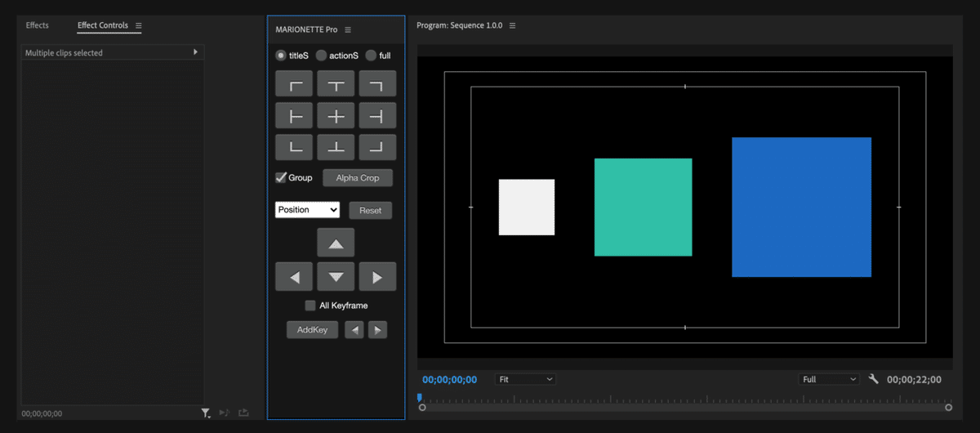The height and width of the screenshot is (433, 980).
Task: Click the blue current timecode 00;00;00;00
Action: (x=450, y=380)
